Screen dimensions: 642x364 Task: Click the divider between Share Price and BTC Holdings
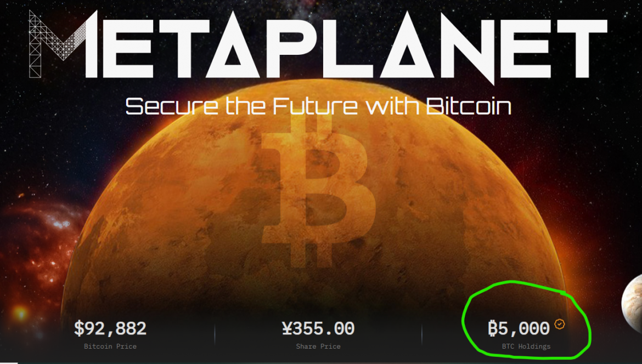422,333
